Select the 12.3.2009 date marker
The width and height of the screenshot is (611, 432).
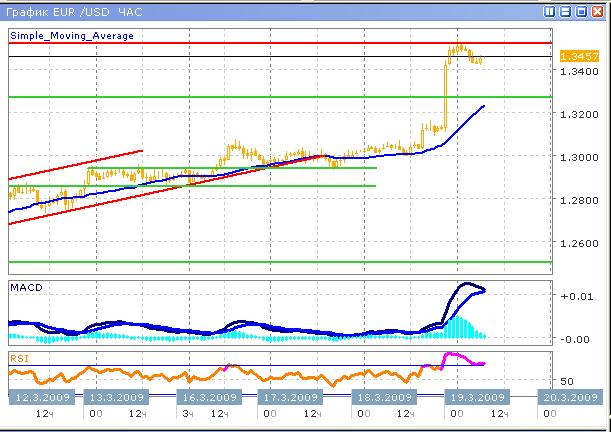(x=40, y=397)
